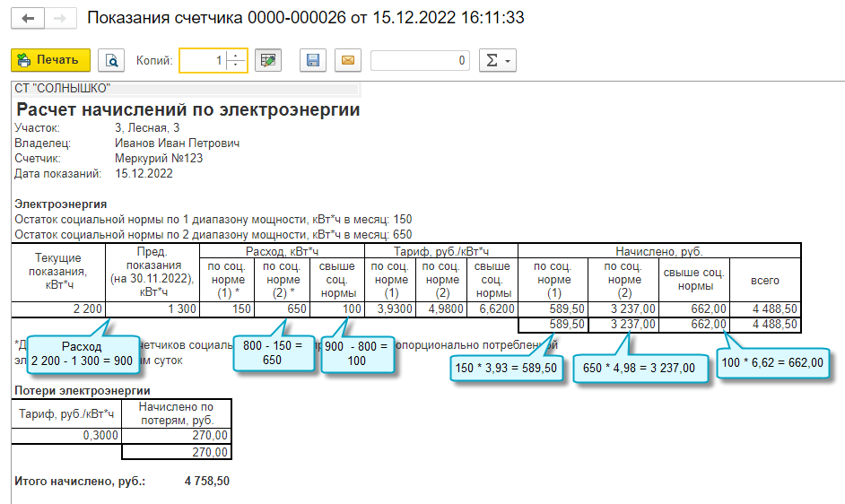
Task: Click meter name Меркурий №123
Action: tap(159, 158)
